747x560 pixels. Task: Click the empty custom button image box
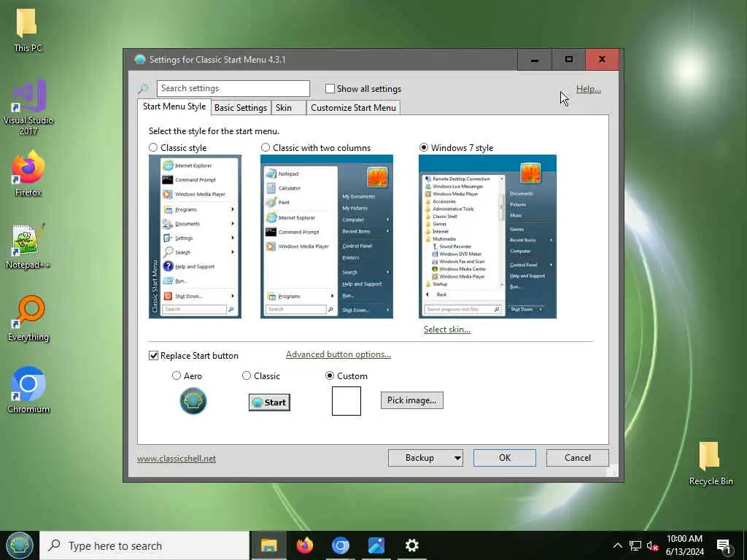click(x=347, y=401)
